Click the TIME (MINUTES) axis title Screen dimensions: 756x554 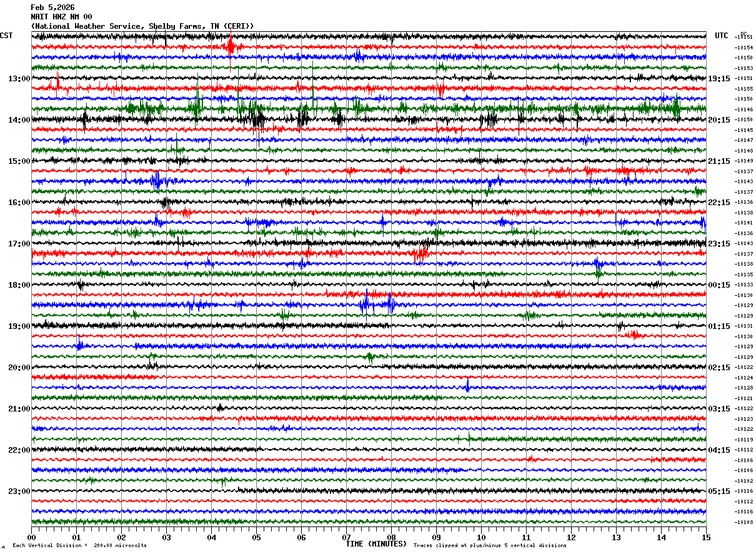pos(376,544)
